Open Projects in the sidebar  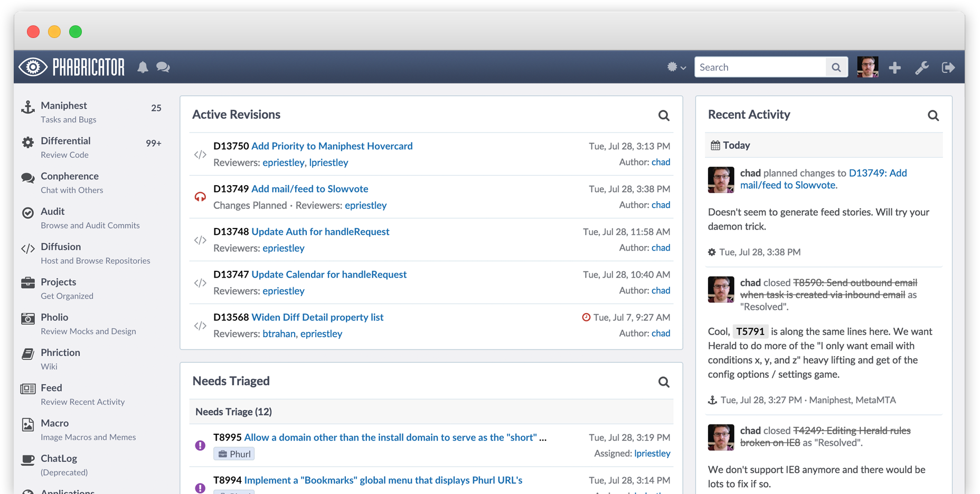pos(91,289)
